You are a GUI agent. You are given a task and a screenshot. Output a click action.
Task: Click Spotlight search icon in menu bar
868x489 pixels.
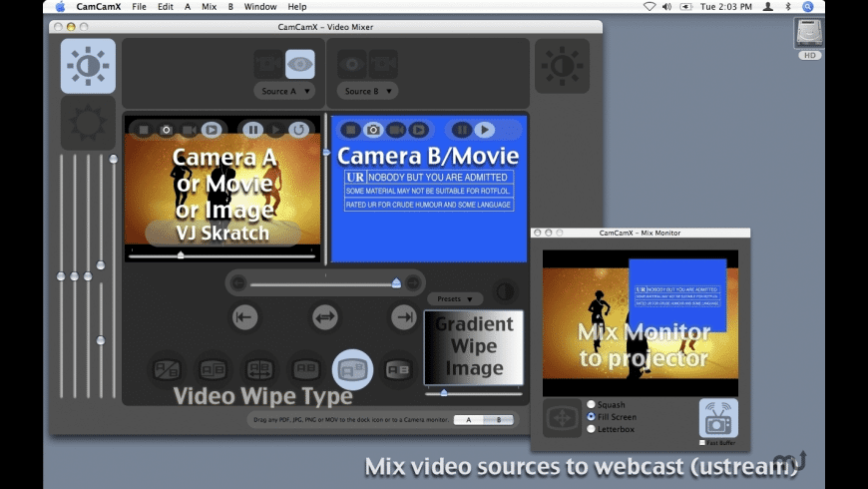tap(808, 7)
